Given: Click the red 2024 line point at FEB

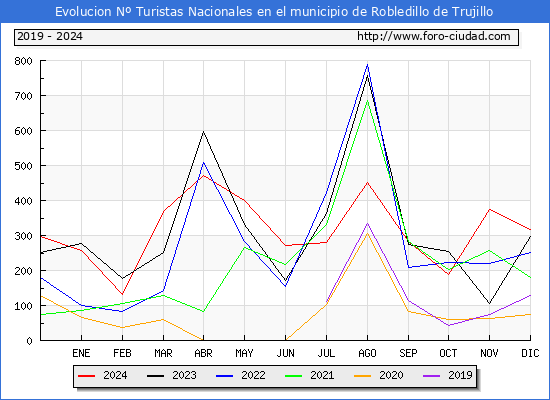Looking at the screenshot, I should pos(122,294).
